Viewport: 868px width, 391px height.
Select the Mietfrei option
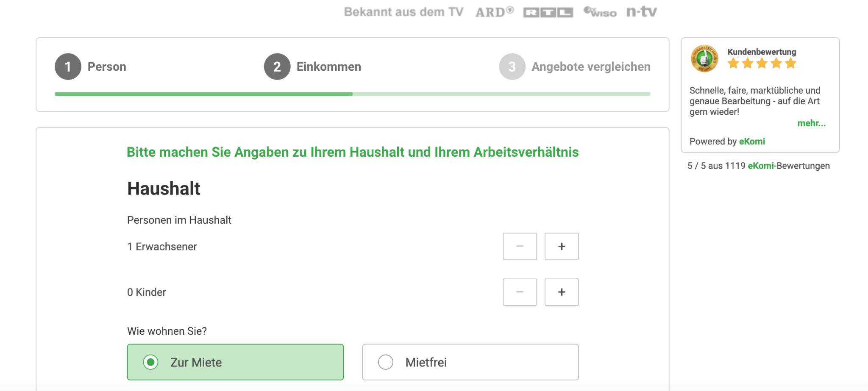470,362
